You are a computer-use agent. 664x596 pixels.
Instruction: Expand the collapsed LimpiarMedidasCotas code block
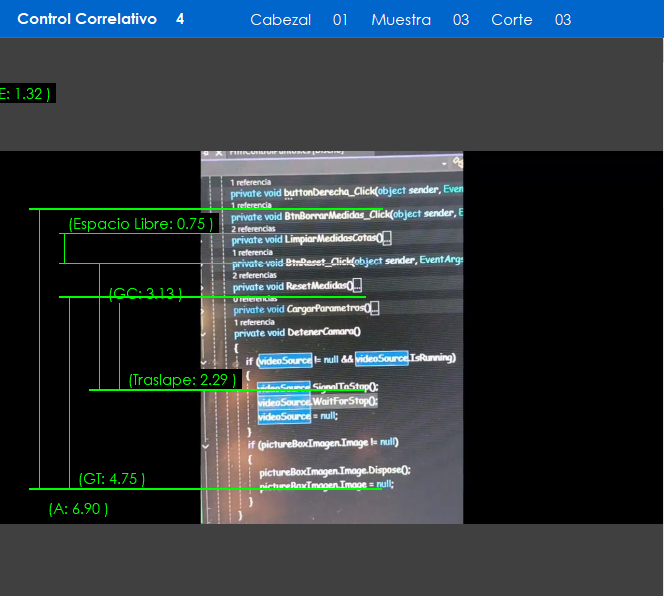(386, 239)
